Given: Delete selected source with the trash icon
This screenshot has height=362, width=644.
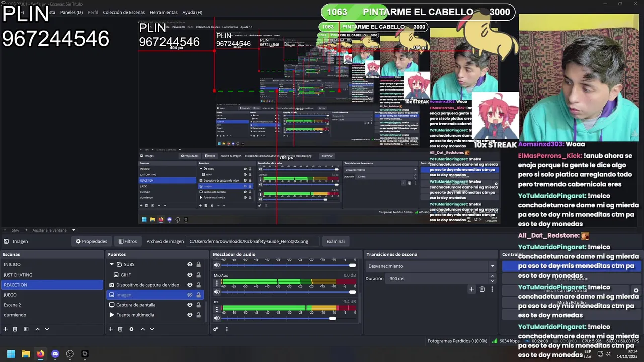Looking at the screenshot, I should 120,329.
